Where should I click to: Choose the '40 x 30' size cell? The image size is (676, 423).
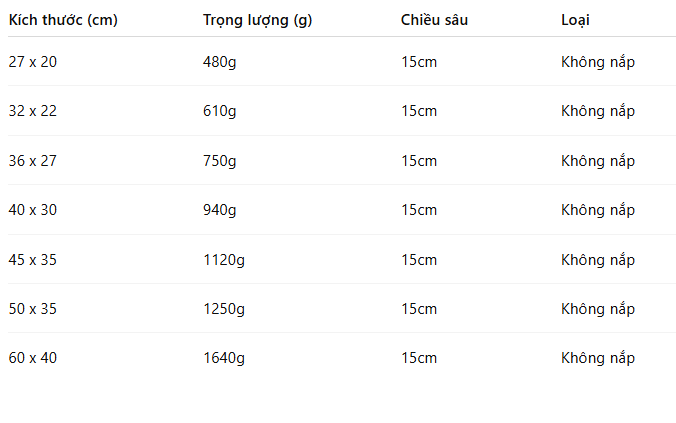point(33,210)
